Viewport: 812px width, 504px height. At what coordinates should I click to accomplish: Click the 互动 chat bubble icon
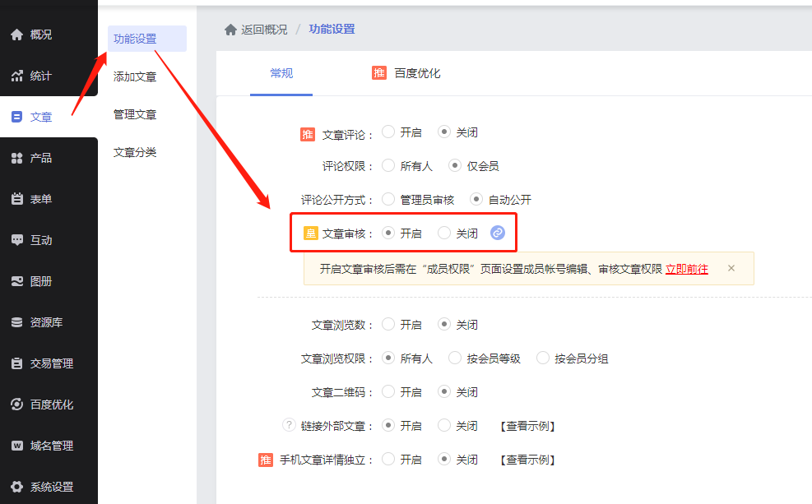click(x=17, y=240)
